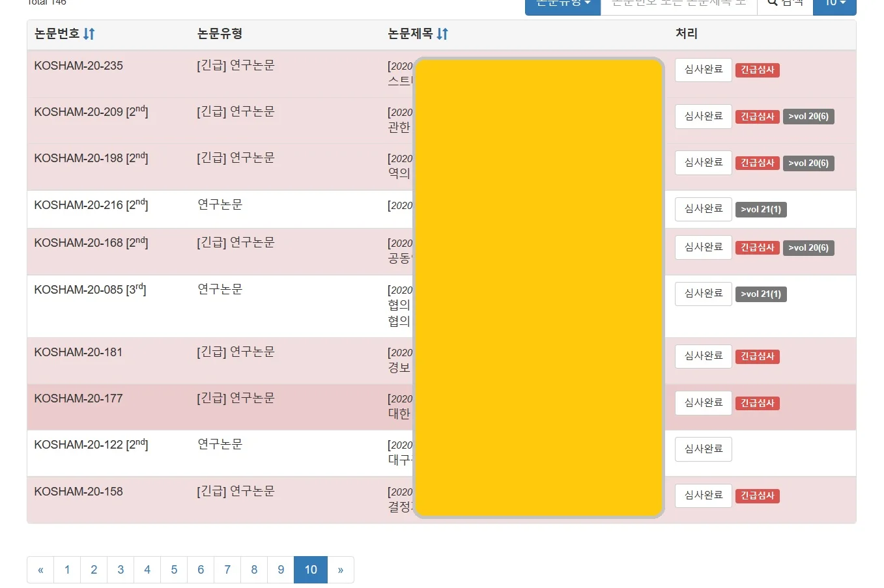Click [긴급] 연구논문 type in KOSHAM-20-158 row
The image size is (884, 588).
click(x=236, y=492)
